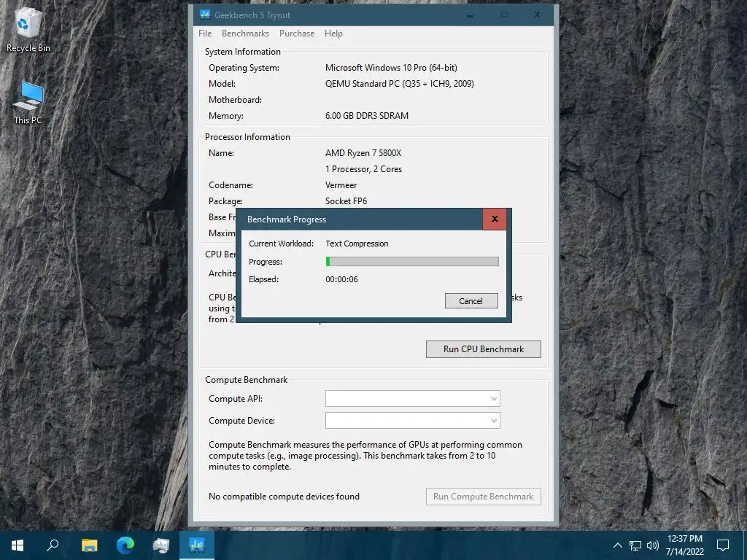This screenshot has width=747, height=560.
Task: Click the Run Compute Benchmark button
Action: tap(484, 496)
